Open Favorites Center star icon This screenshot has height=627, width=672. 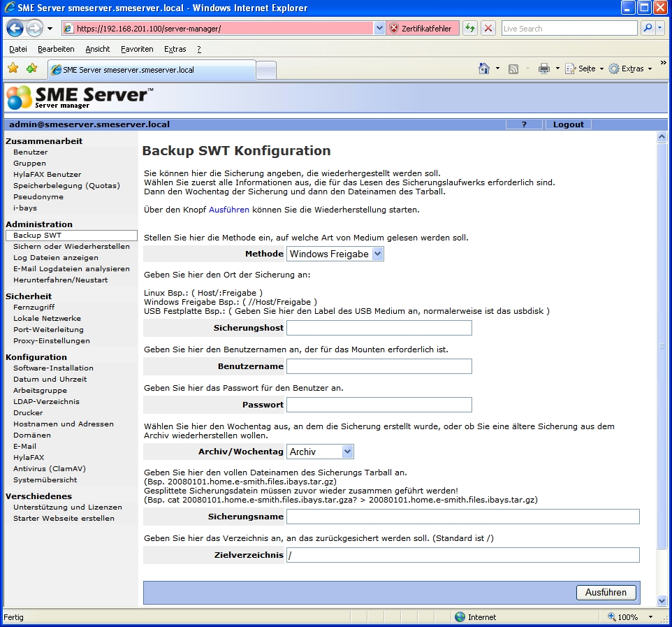(x=13, y=69)
